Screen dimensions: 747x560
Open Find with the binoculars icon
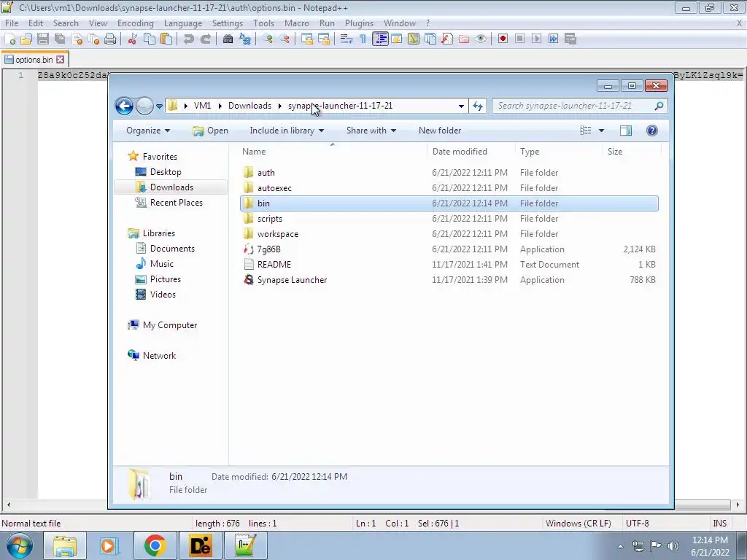pyautogui.click(x=228, y=39)
